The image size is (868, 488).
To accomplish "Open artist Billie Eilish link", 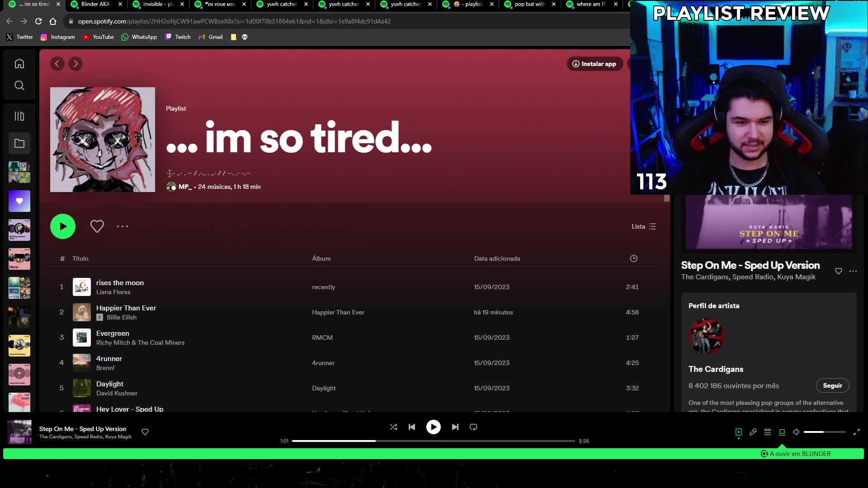I will [122, 317].
